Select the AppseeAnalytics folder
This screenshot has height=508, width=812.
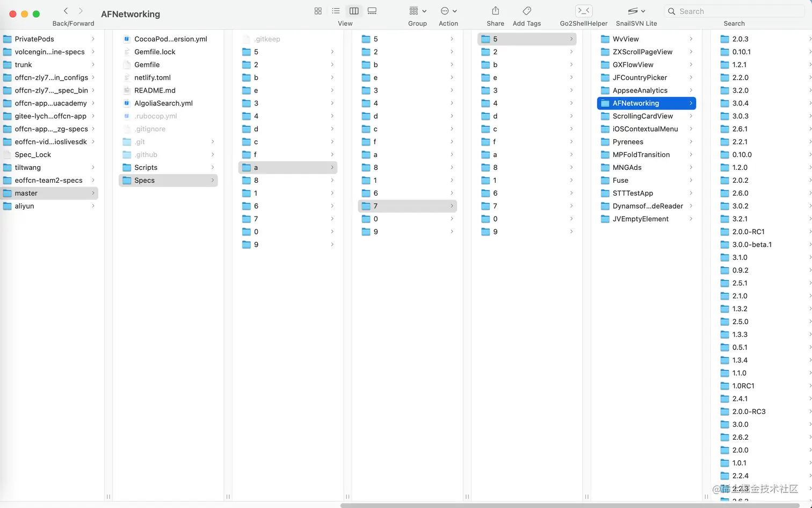(x=647, y=90)
